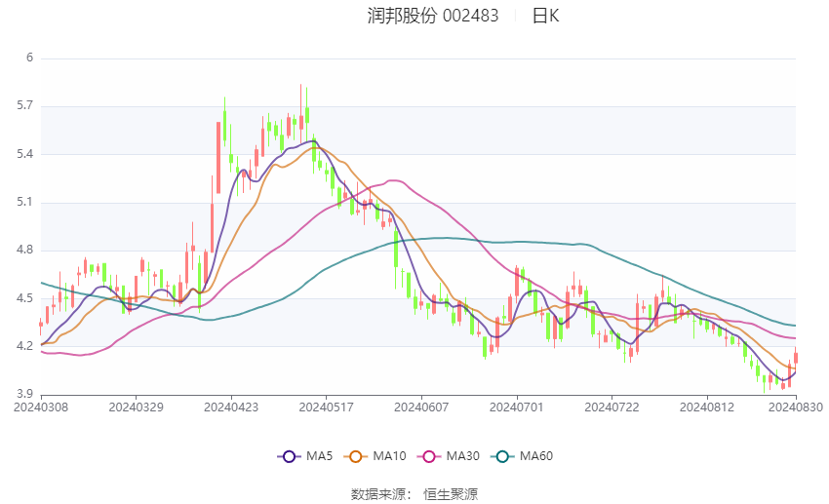This screenshot has width=829, height=504.
Task: Click the x-axis date 20240722
Action: [612, 407]
